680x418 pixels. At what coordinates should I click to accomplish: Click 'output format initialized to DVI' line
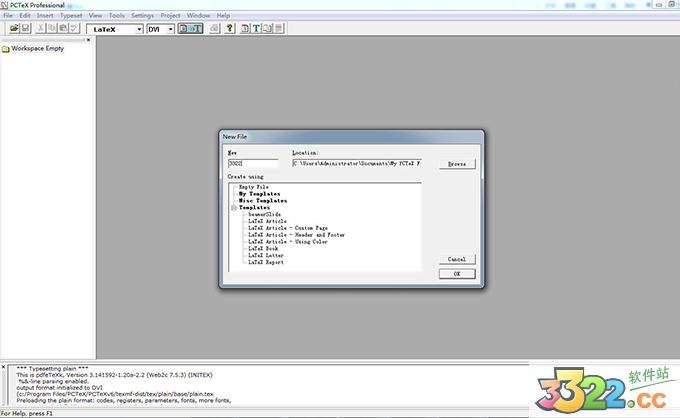pyautogui.click(x=59, y=388)
